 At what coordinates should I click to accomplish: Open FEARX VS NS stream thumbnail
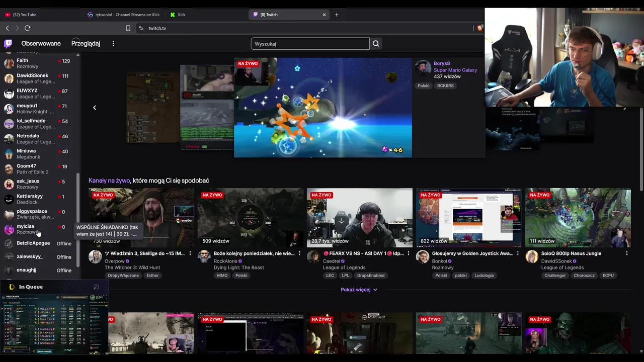(360, 218)
